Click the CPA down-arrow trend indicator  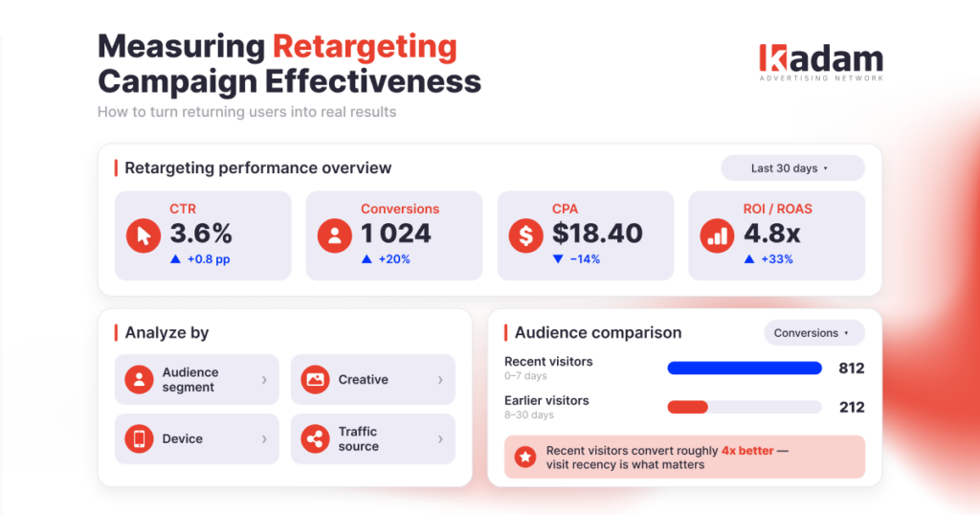558,258
